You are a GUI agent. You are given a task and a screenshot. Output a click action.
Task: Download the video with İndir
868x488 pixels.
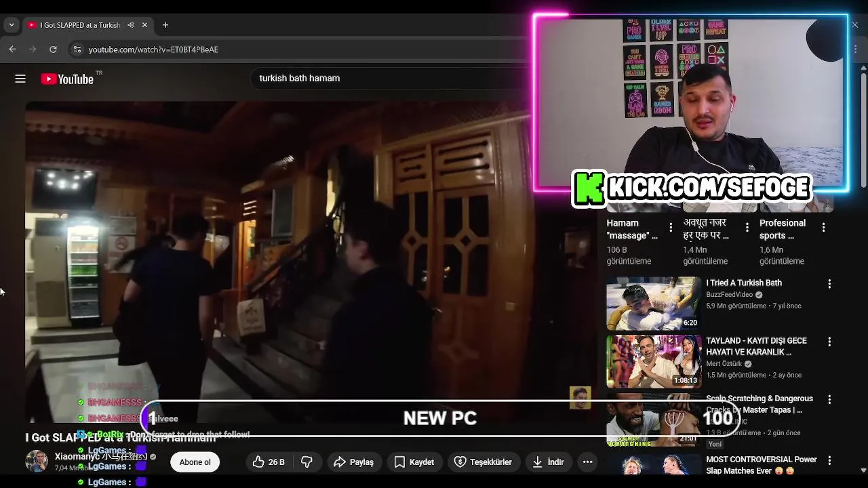(x=548, y=462)
